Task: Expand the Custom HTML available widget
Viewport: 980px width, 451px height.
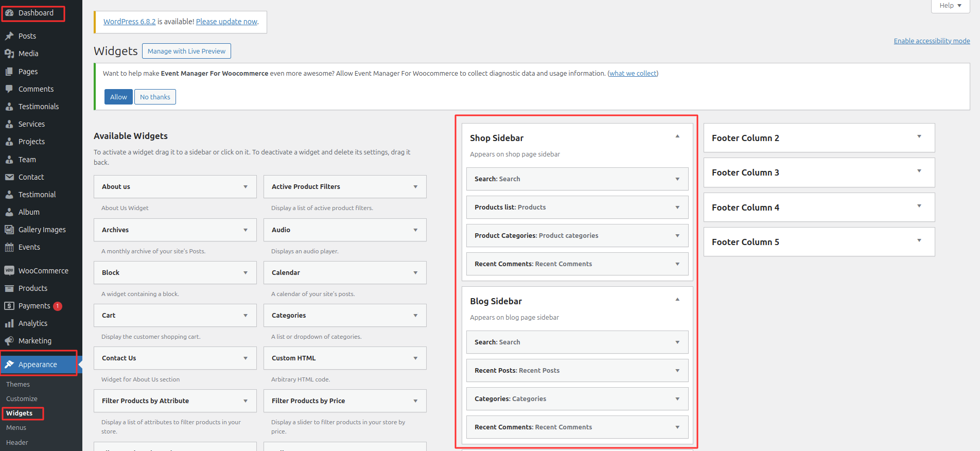Action: coord(415,358)
